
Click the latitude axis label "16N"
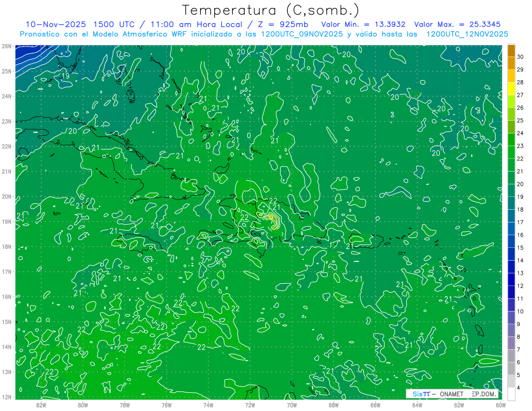[7, 297]
